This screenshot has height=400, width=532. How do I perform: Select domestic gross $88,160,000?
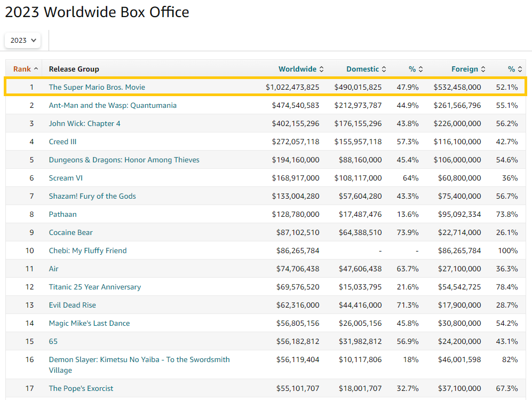point(360,160)
